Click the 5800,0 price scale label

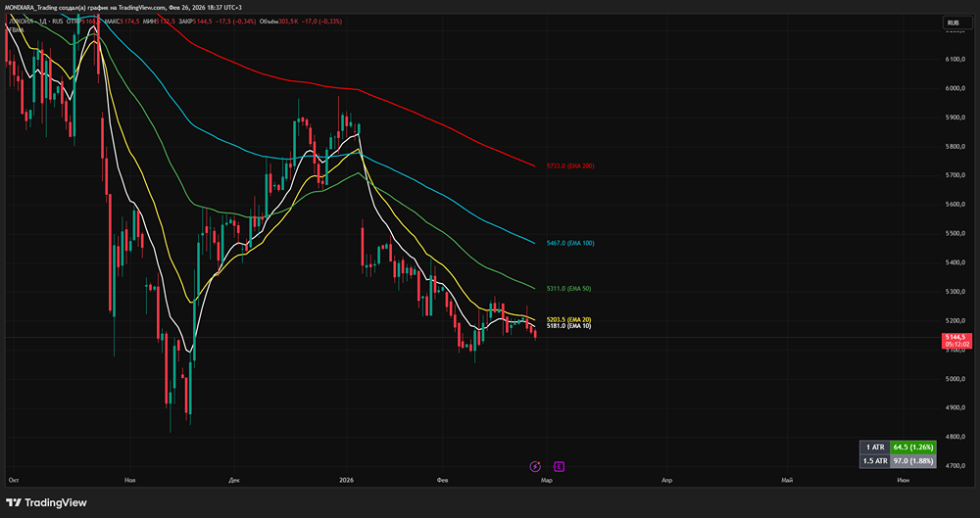coord(955,146)
